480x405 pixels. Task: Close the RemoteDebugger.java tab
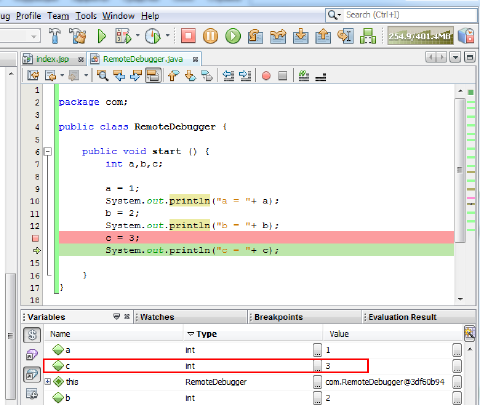pyautogui.click(x=195, y=59)
